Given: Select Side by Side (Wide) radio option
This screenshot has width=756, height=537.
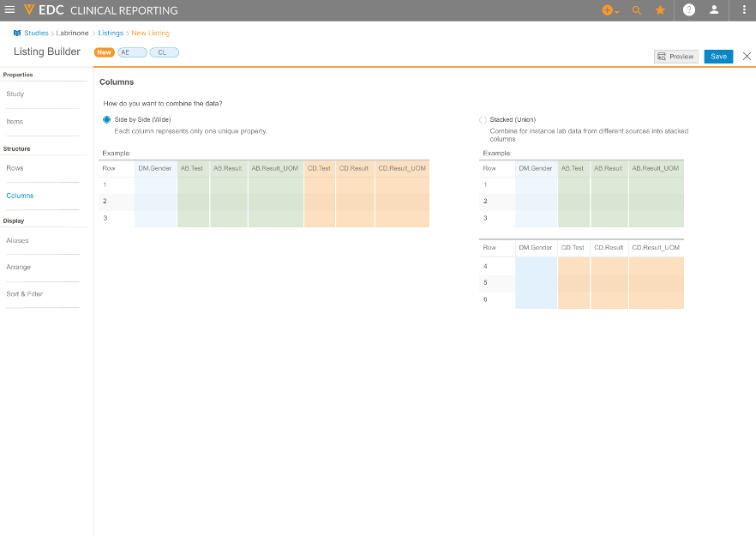Looking at the screenshot, I should tap(106, 120).
